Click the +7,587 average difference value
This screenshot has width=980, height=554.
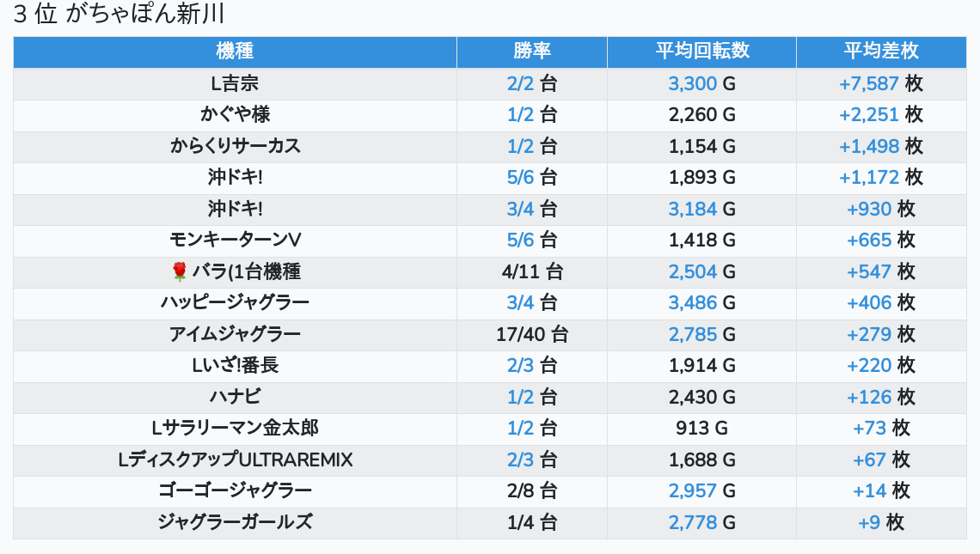tap(868, 83)
